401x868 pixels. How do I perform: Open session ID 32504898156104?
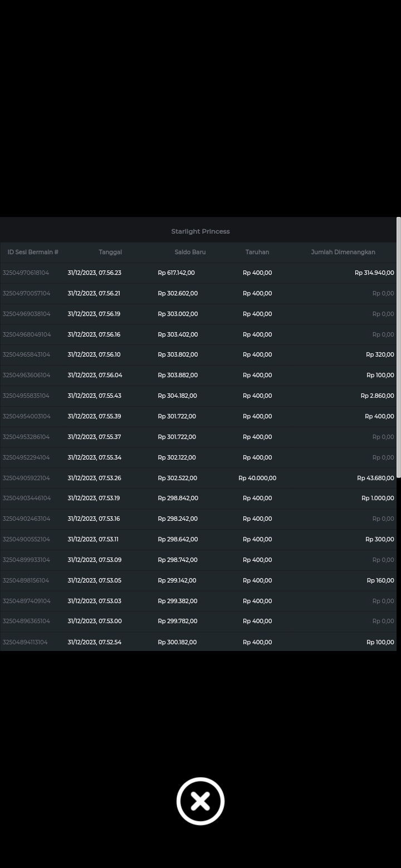[26, 580]
